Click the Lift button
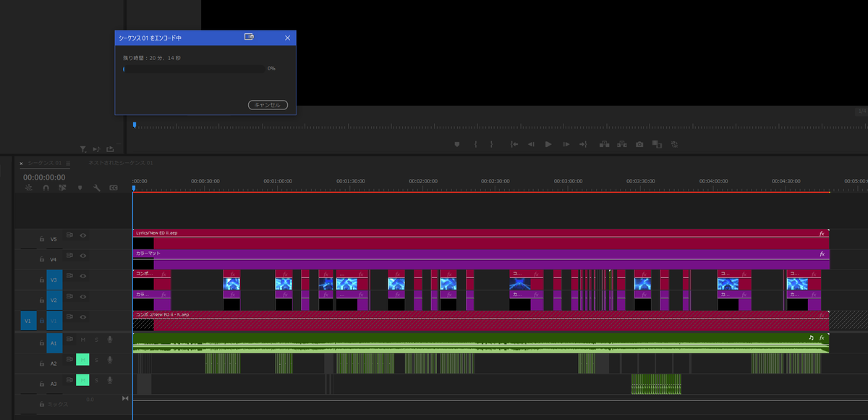The width and height of the screenshot is (868, 420). coord(604,144)
